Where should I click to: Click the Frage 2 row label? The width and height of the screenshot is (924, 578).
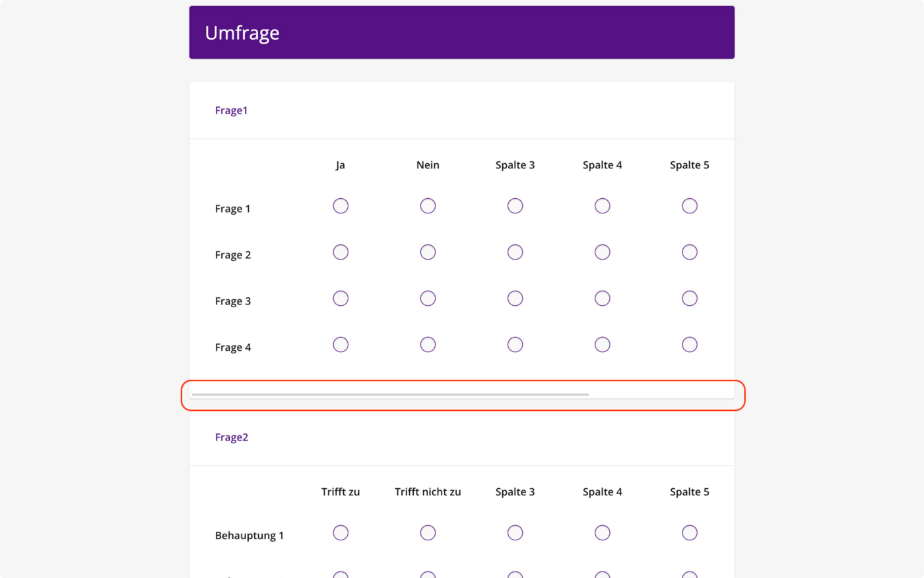233,255
